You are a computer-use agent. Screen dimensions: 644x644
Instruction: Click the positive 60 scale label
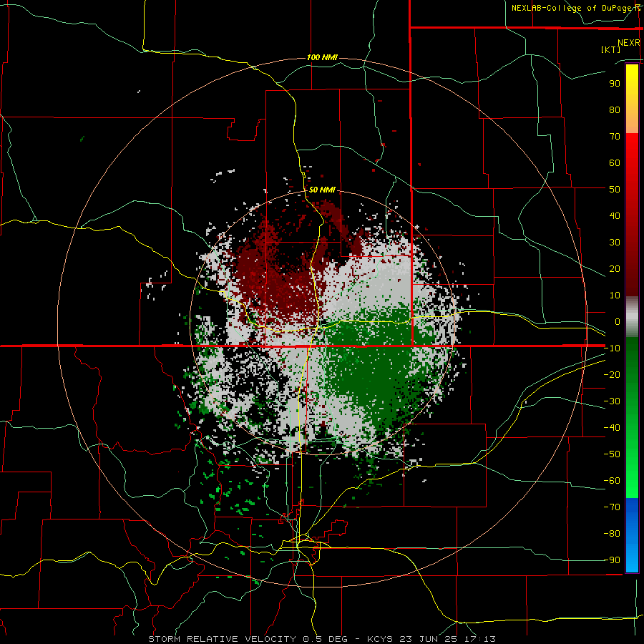pos(615,163)
